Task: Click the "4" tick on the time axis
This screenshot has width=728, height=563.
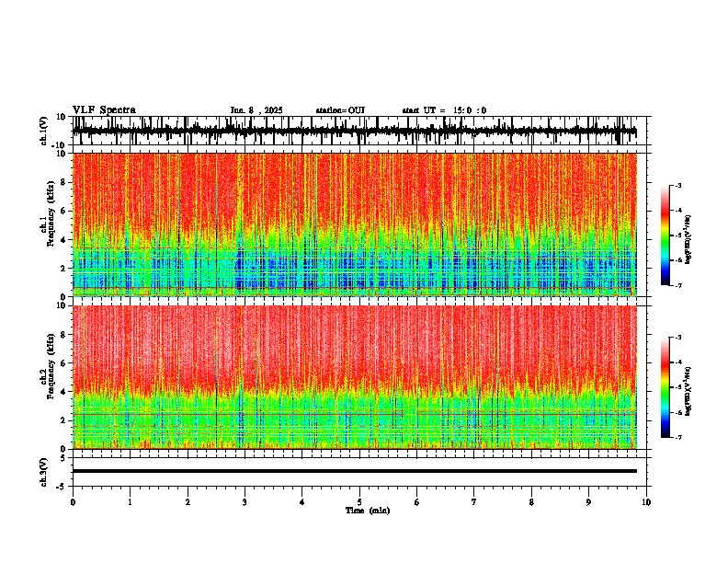Action: click(302, 502)
